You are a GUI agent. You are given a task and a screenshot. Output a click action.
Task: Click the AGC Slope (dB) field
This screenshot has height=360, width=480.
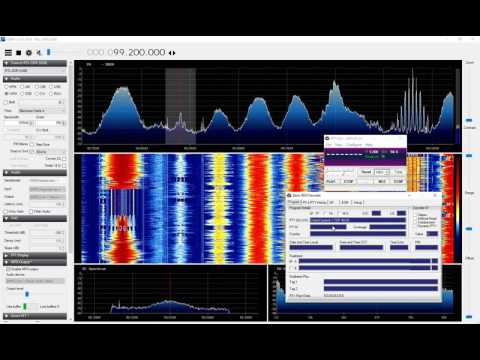coord(47,248)
